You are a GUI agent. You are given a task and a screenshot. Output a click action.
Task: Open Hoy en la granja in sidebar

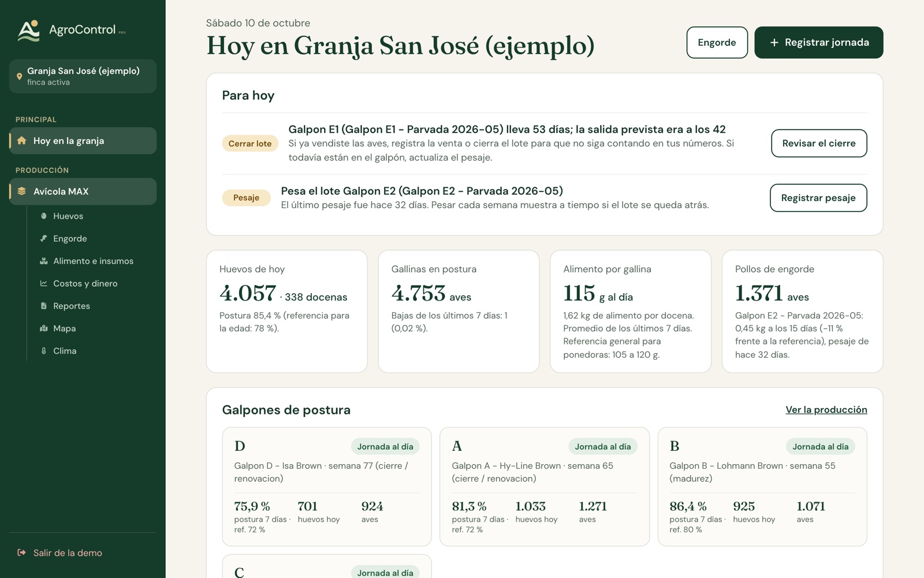(x=83, y=140)
